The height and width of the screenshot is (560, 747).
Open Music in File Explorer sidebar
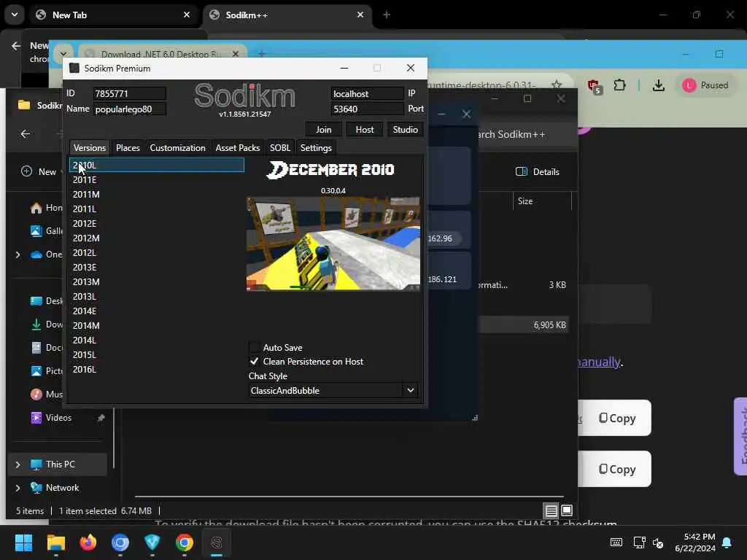tap(46, 394)
